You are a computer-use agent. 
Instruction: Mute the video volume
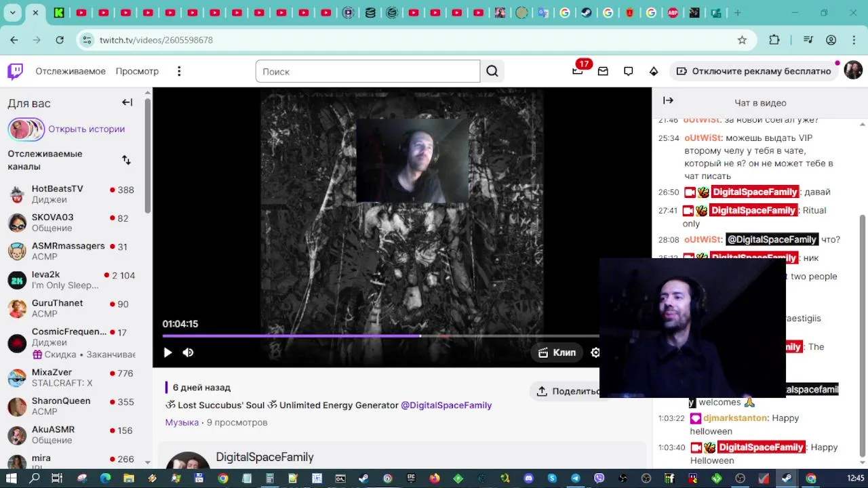pyautogui.click(x=188, y=352)
